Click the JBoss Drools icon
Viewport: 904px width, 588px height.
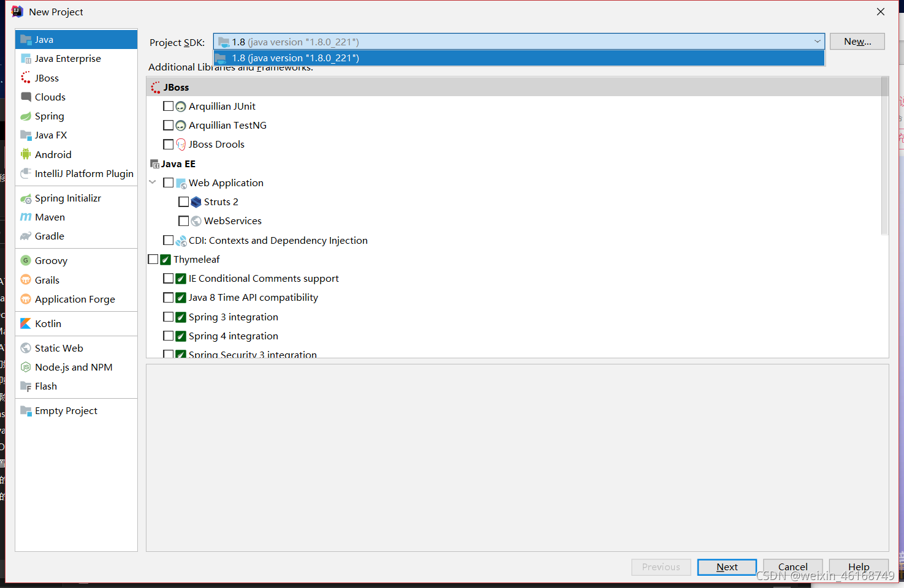click(x=181, y=145)
